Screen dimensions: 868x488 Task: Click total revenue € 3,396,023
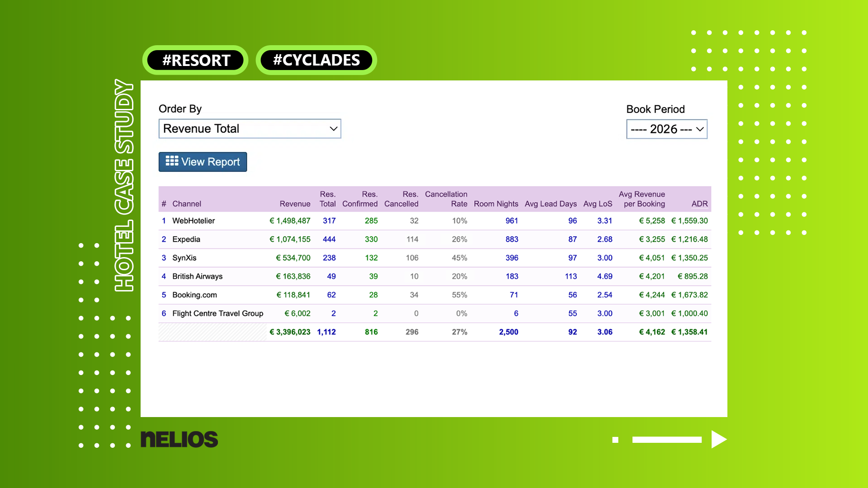point(290,332)
